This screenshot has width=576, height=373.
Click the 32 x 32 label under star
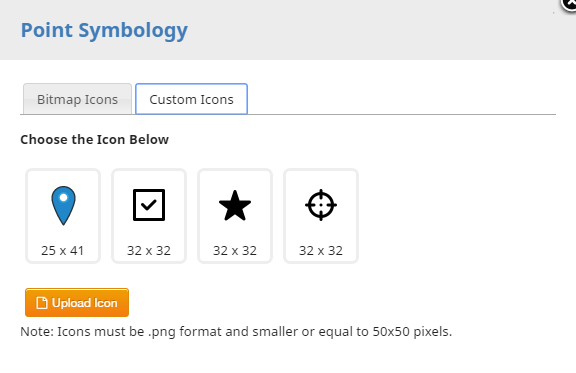click(x=235, y=251)
